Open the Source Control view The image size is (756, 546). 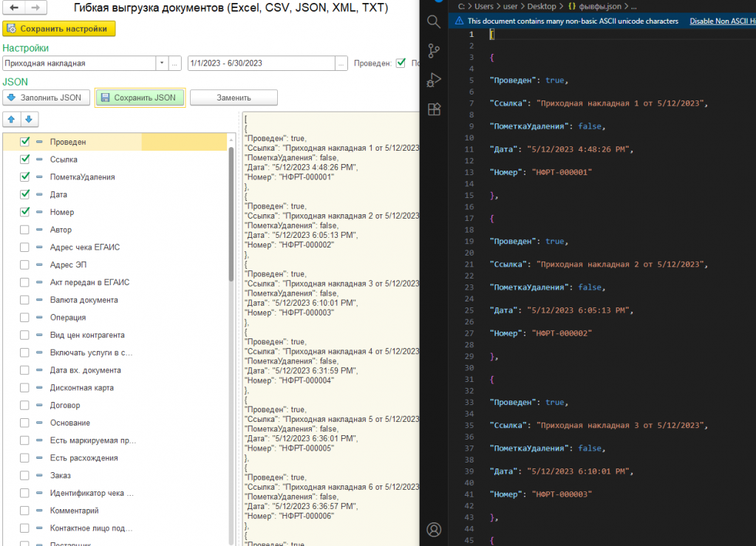[434, 51]
